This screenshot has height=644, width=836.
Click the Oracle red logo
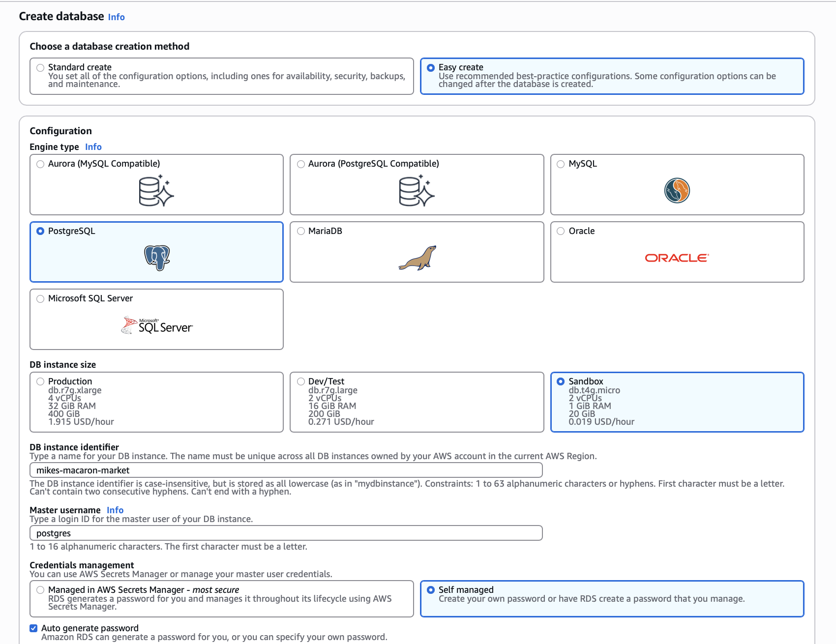click(677, 258)
